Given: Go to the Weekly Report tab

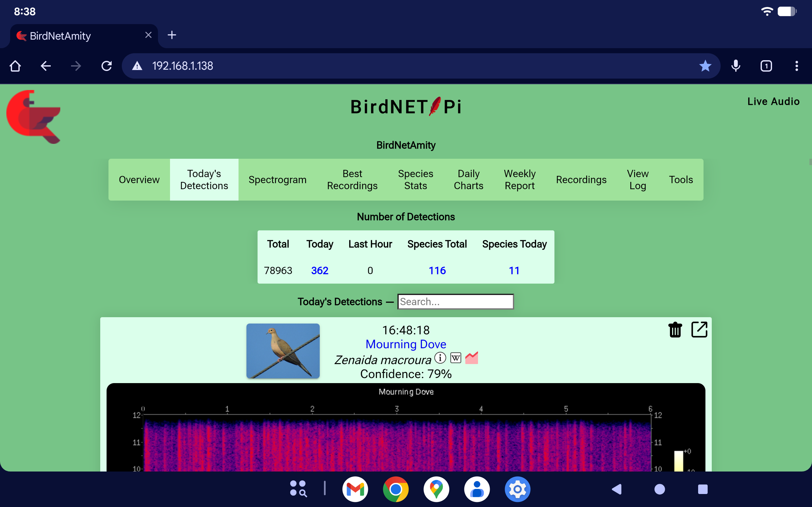Looking at the screenshot, I should coord(520,180).
